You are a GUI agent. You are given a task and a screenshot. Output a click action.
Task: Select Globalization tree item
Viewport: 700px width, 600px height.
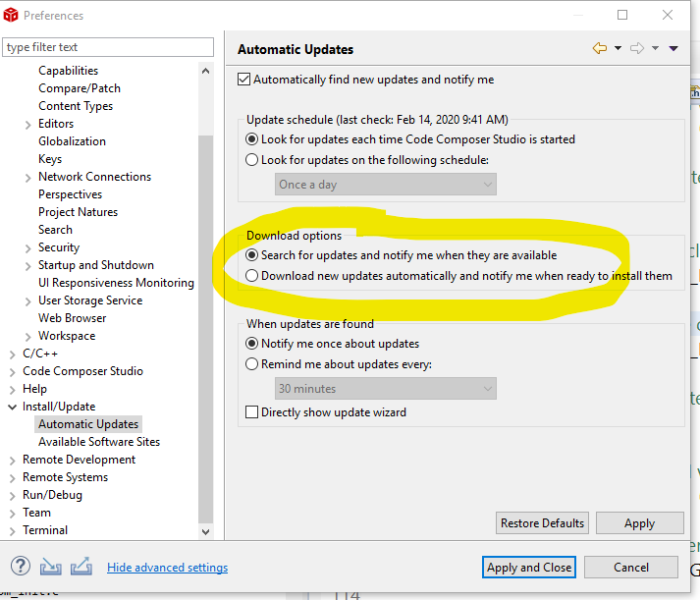tap(72, 141)
